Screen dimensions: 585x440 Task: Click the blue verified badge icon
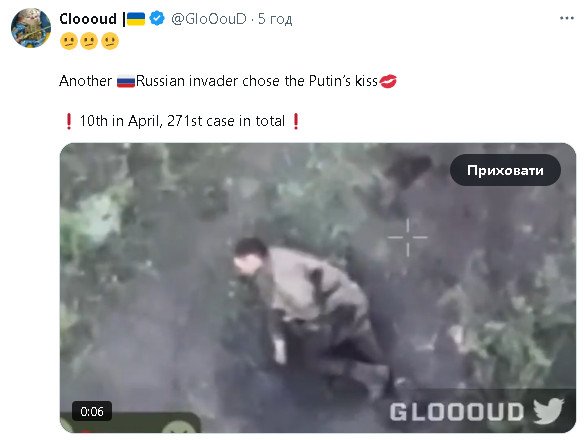click(x=157, y=18)
